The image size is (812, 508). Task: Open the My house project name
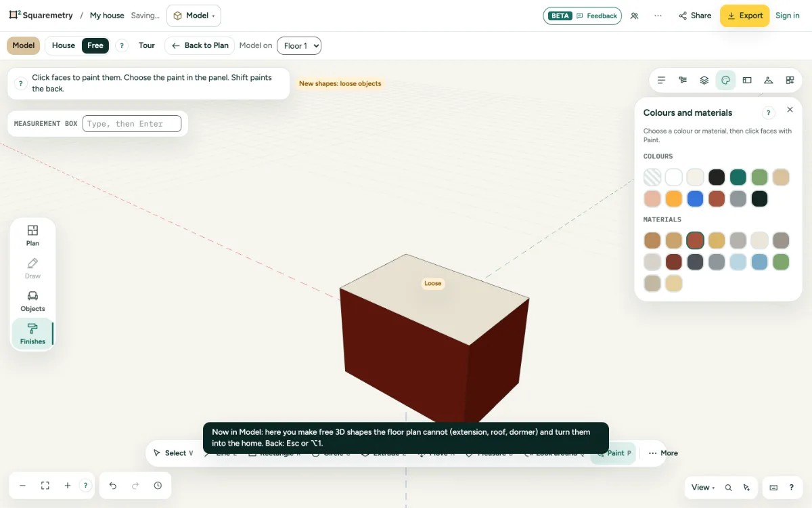coord(107,16)
